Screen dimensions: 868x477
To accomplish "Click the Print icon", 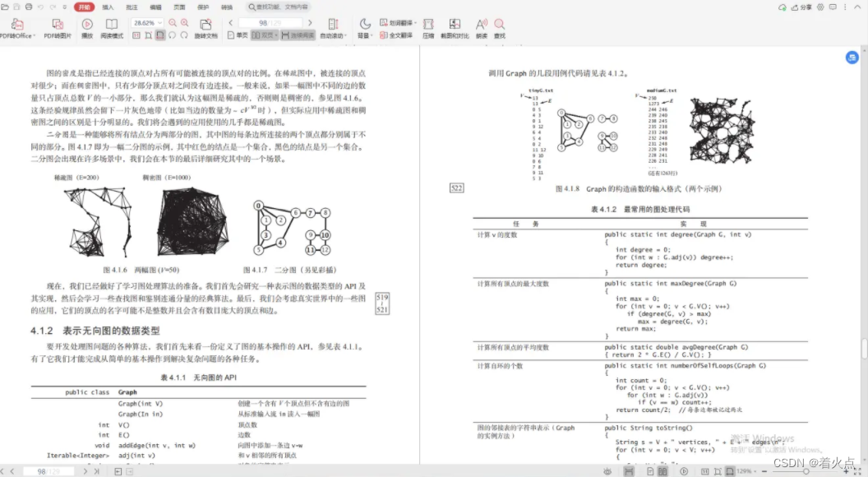I will coord(29,7).
